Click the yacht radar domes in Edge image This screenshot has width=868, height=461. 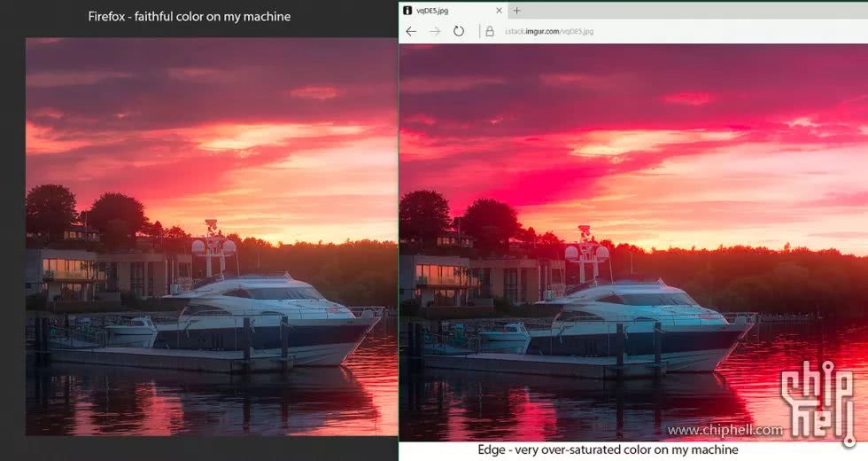tap(586, 252)
